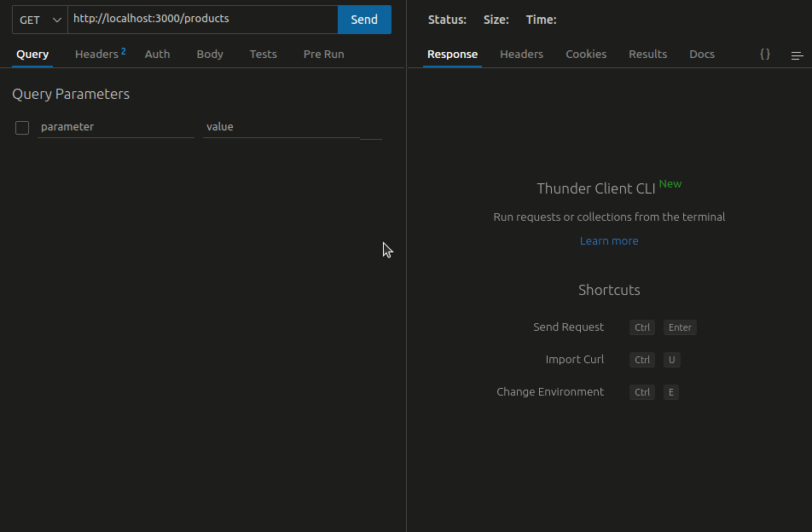The image size is (812, 532).
Task: Click the Enter key badge
Action: [x=680, y=327]
